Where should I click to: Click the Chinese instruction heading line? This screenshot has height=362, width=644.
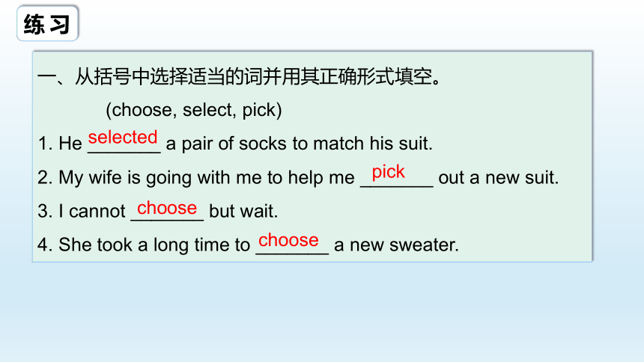point(240,76)
